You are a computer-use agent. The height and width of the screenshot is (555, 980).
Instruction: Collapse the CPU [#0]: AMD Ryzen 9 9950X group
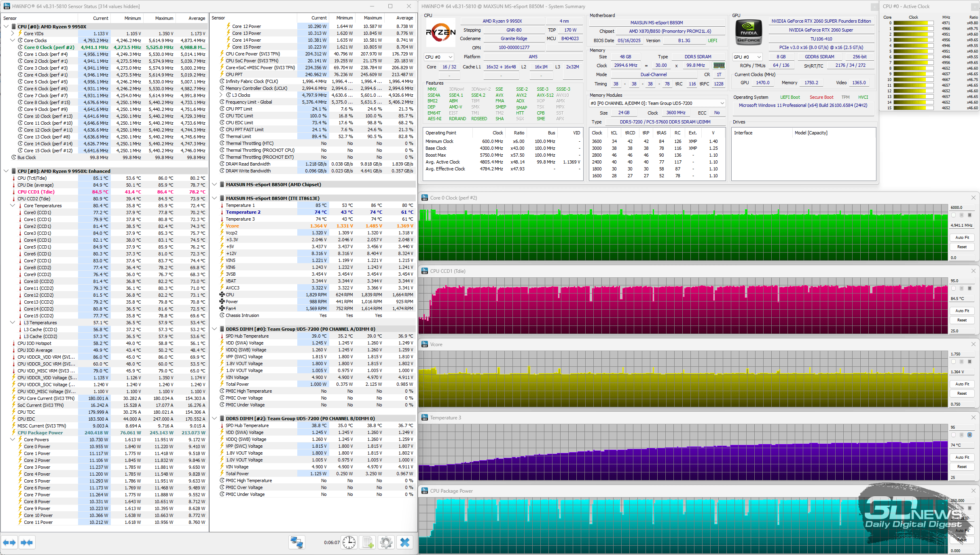[x=6, y=27]
